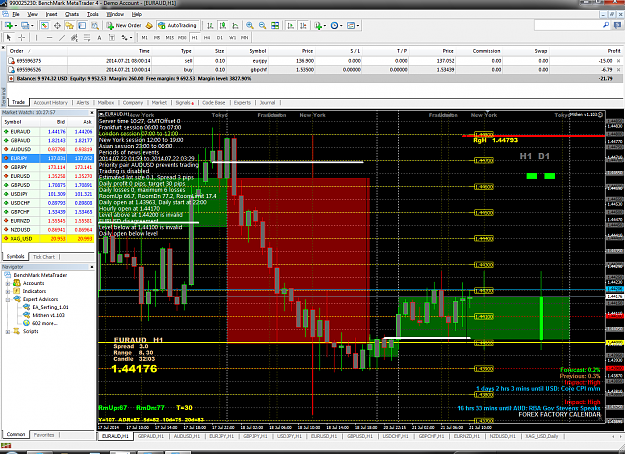Click the '602 more...' link in Navigator
Viewport: 625px width, 454px height.
[45, 323]
